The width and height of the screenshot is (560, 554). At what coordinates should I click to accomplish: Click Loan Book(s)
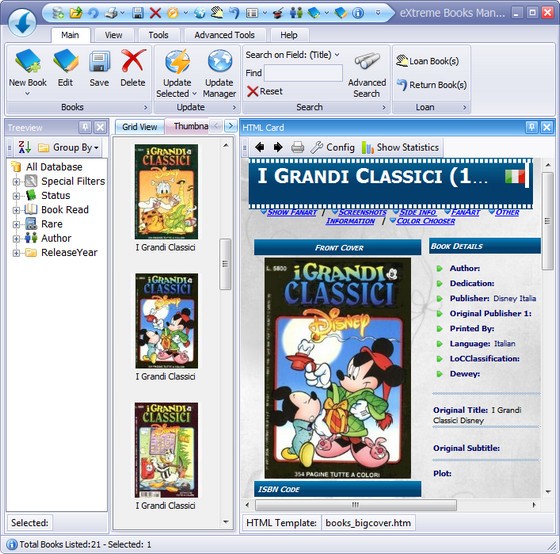(x=427, y=61)
